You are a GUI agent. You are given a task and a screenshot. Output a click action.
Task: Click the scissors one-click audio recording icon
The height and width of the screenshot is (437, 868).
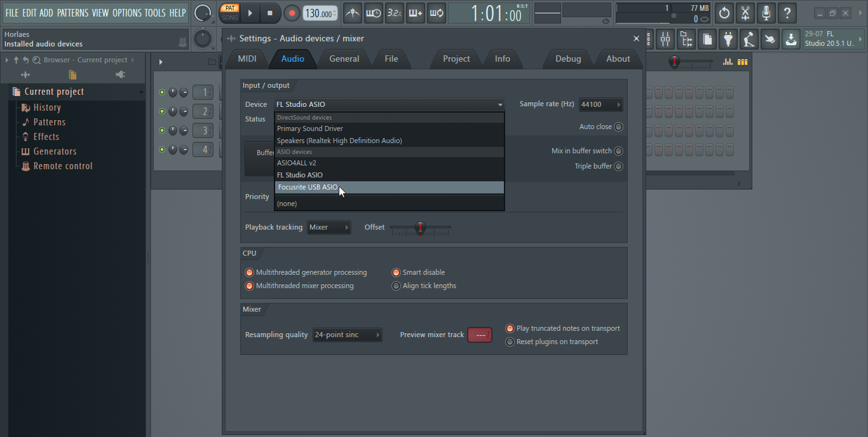745,13
